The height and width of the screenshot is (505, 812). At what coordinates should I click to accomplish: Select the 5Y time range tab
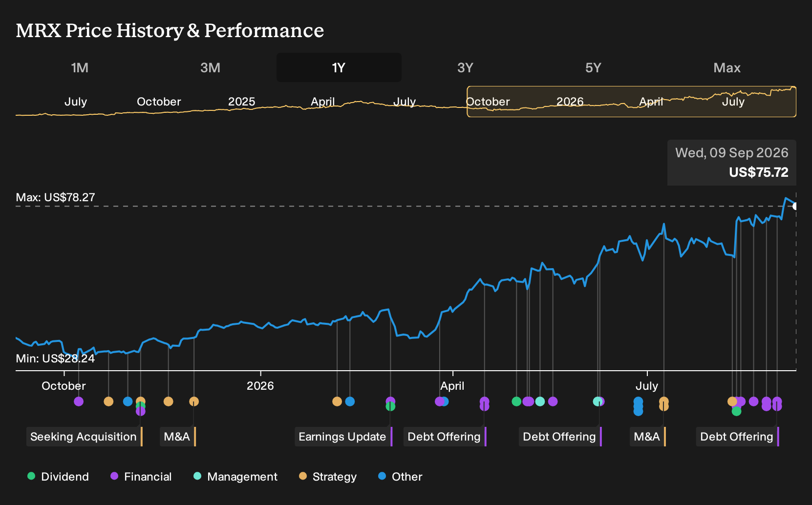(593, 67)
